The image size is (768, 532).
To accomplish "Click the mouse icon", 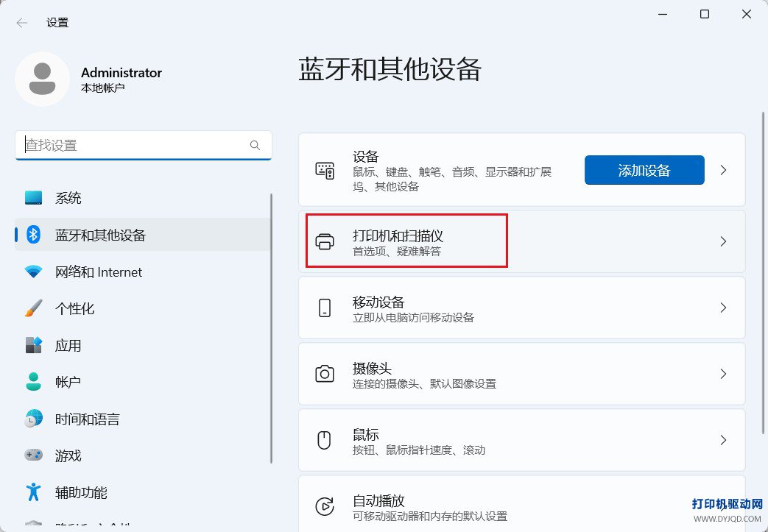I will pyautogui.click(x=324, y=440).
